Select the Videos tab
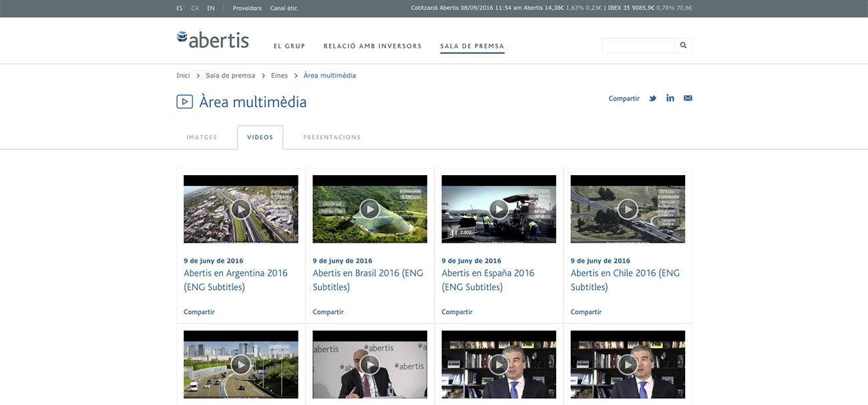The image size is (868, 405). point(260,137)
